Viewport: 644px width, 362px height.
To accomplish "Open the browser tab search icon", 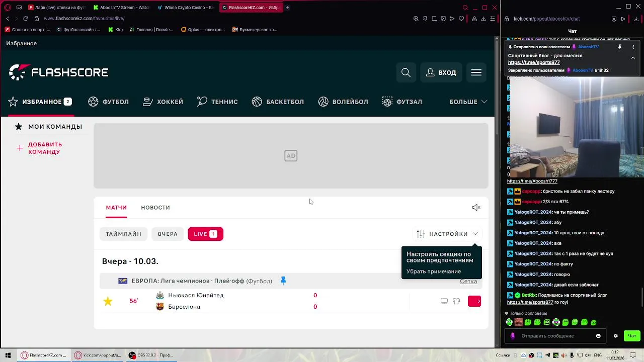I will (465, 8).
